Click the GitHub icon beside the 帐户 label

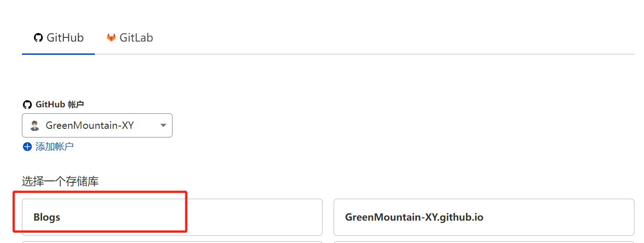(27, 105)
